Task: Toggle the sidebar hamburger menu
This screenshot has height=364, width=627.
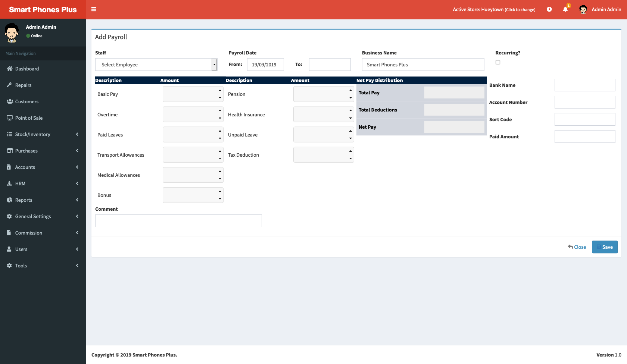Action: point(94,9)
